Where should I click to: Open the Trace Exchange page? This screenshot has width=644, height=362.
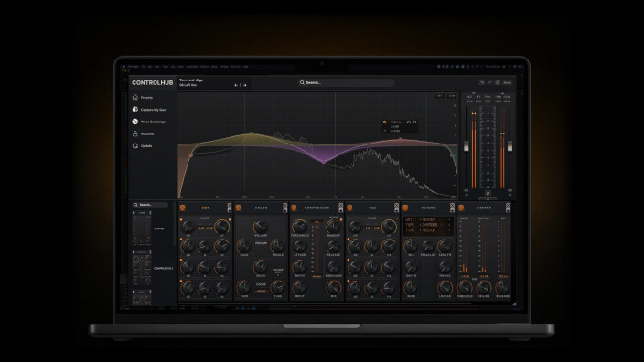click(149, 122)
